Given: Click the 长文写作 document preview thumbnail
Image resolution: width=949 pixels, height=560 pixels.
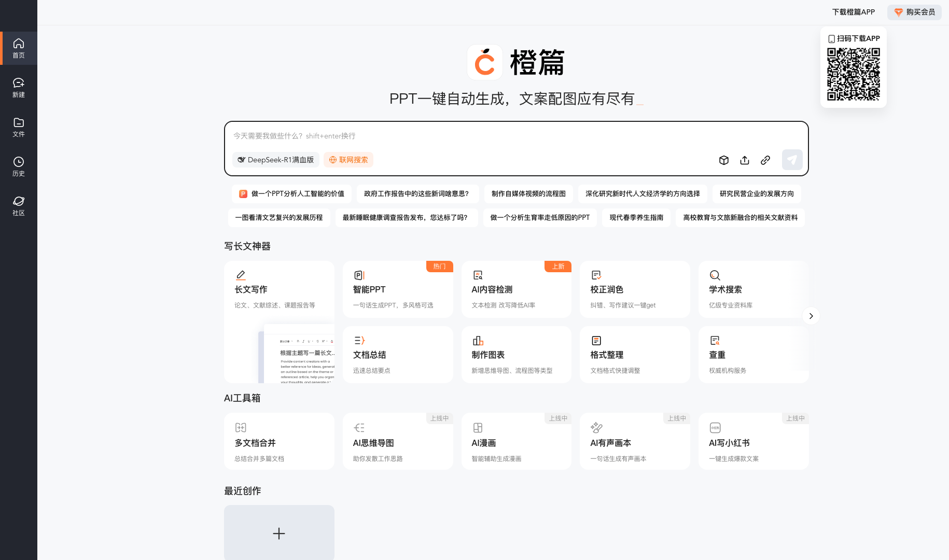Looking at the screenshot, I should coord(297,354).
